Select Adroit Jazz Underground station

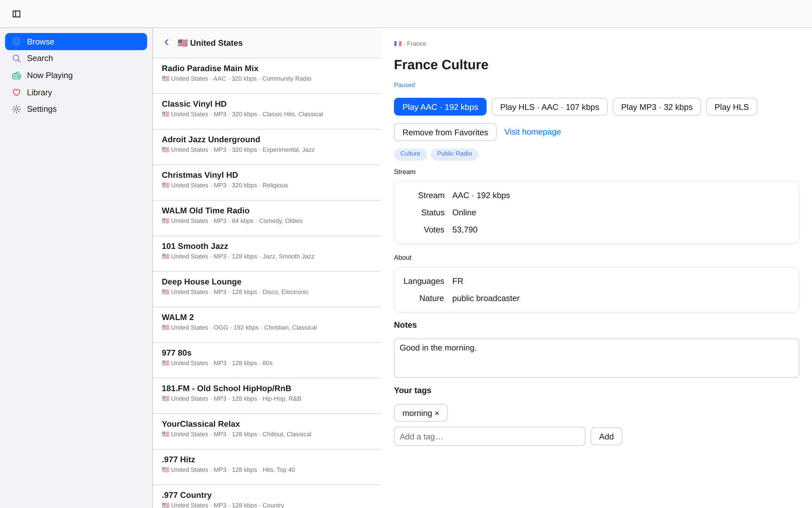point(267,147)
